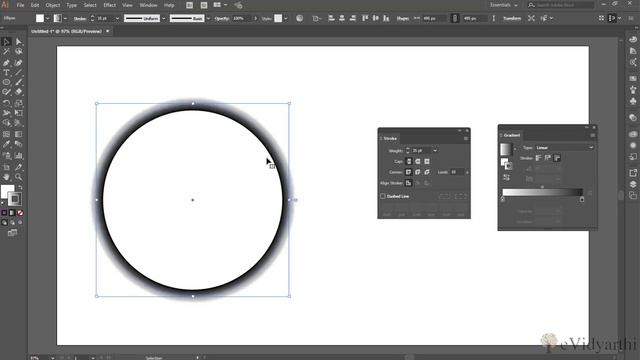Open the Object menu
Image resolution: width=640 pixels, height=360 pixels.
coord(53,5)
